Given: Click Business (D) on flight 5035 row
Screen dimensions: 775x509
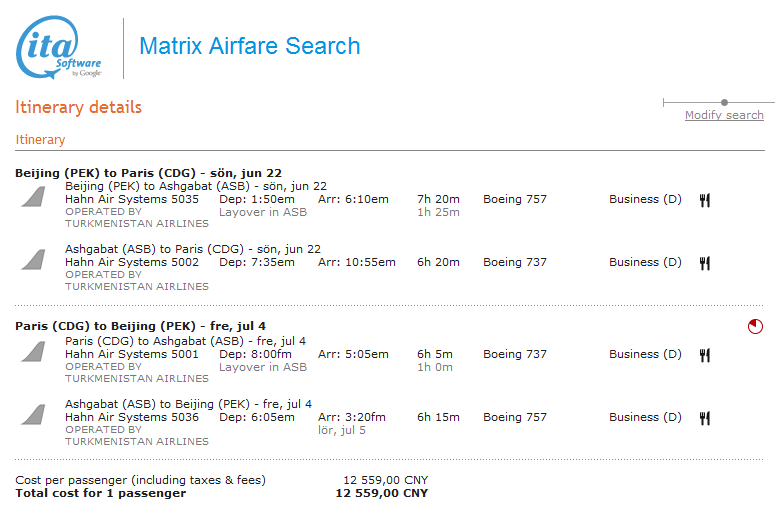Looking at the screenshot, I should (645, 199).
